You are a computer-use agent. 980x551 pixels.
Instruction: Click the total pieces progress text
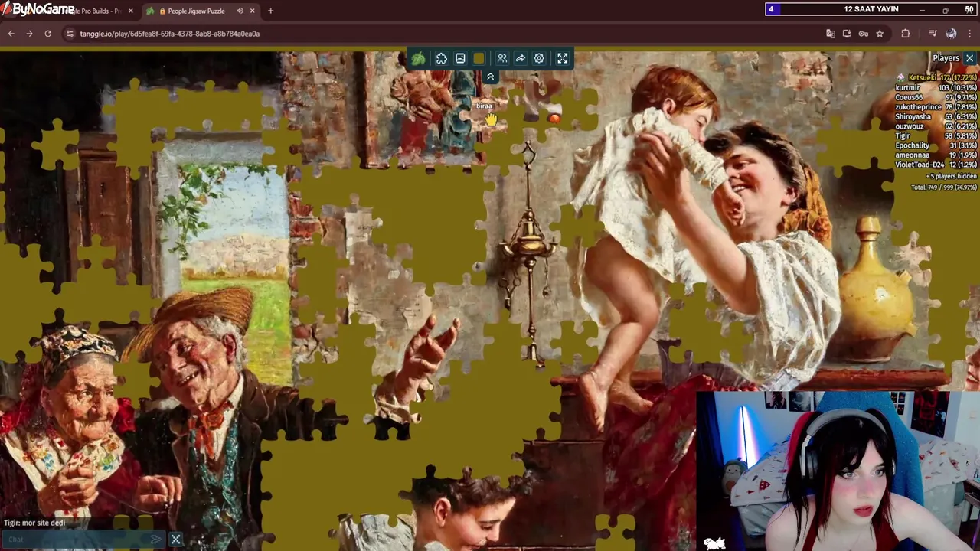click(x=944, y=187)
